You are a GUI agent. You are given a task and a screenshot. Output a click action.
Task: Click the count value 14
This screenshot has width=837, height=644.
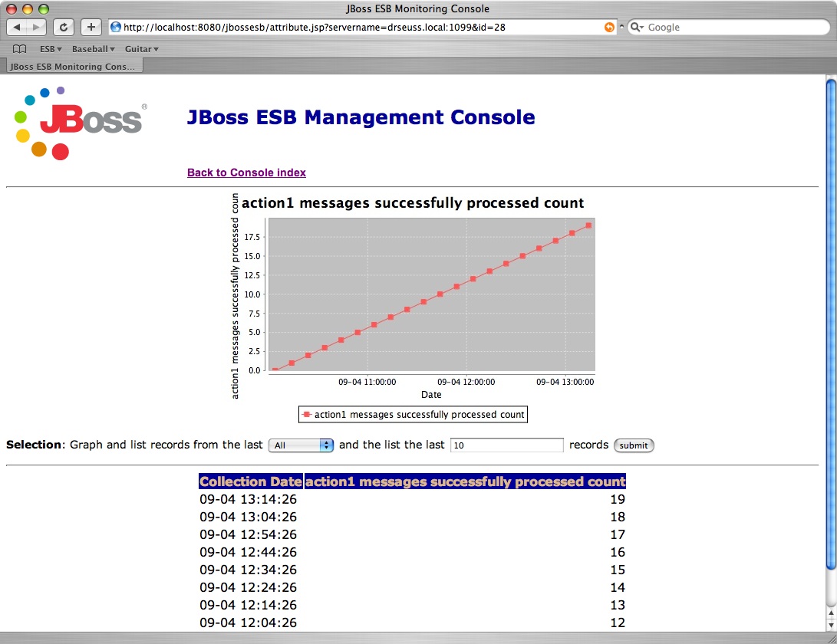[x=618, y=587]
